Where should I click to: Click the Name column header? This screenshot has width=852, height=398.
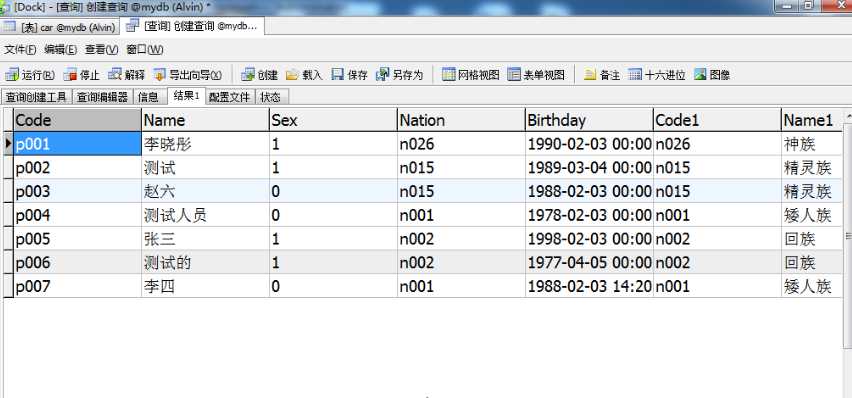[x=205, y=120]
